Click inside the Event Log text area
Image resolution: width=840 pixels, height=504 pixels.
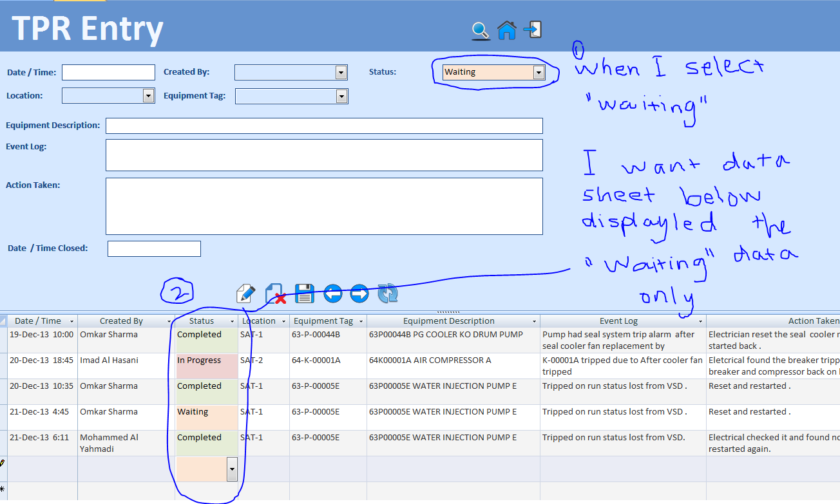click(324, 155)
